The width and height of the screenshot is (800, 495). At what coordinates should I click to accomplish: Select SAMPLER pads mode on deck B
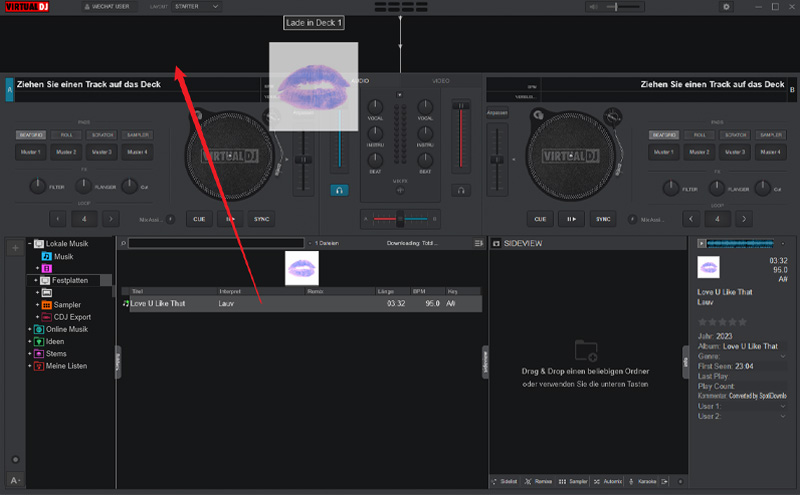click(770, 135)
